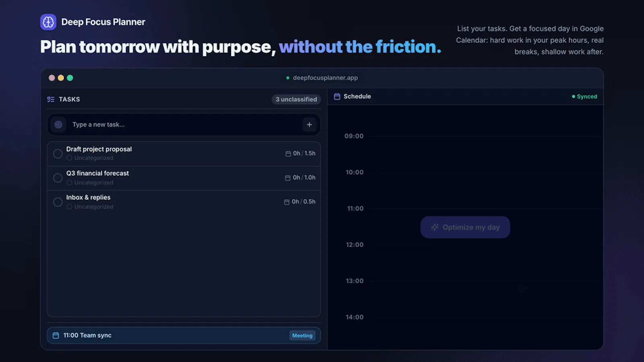Click the 0h / 1.5h time estimate
This screenshot has width=644, height=362.
pyautogui.click(x=304, y=153)
